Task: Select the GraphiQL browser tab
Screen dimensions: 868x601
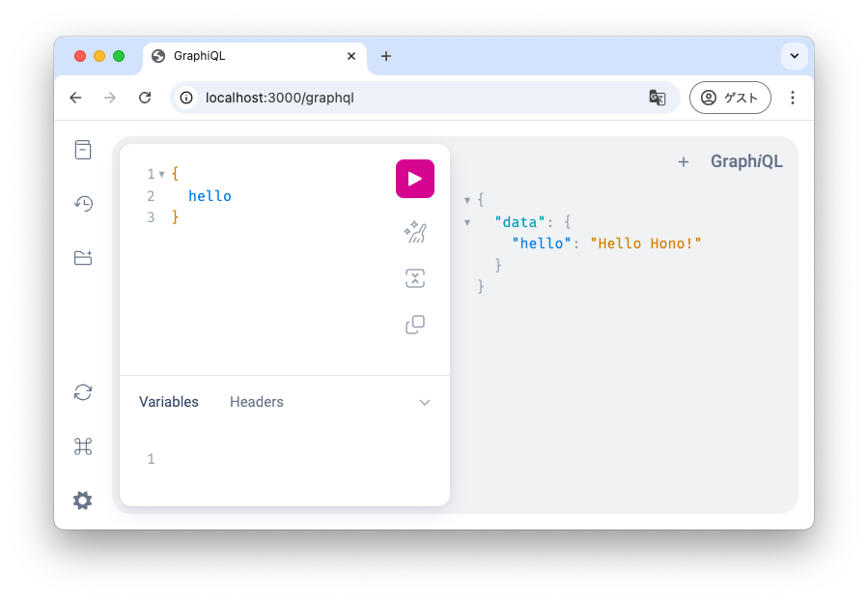Action: tap(255, 56)
